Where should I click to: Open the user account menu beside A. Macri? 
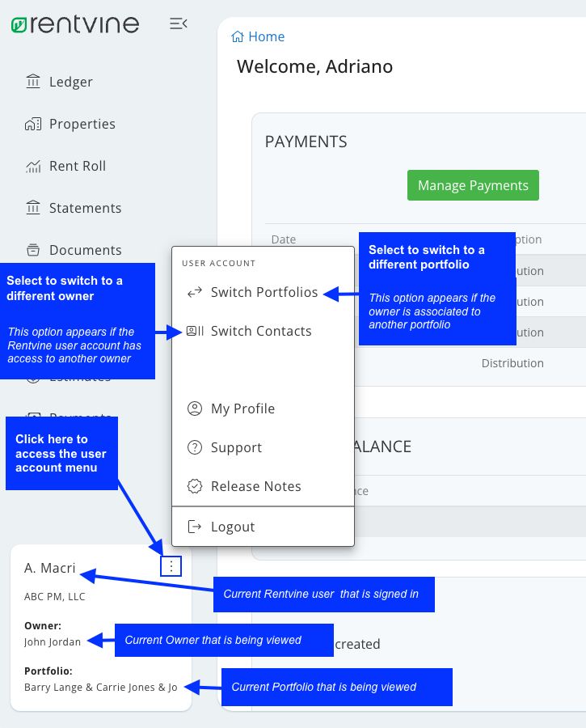pos(171,566)
